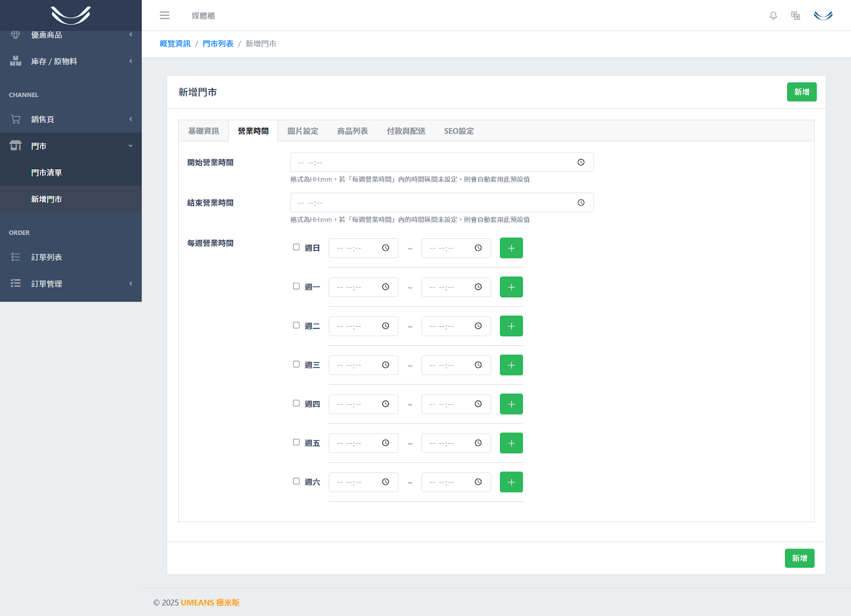Focus the 結束營業時間 time field

tap(442, 203)
